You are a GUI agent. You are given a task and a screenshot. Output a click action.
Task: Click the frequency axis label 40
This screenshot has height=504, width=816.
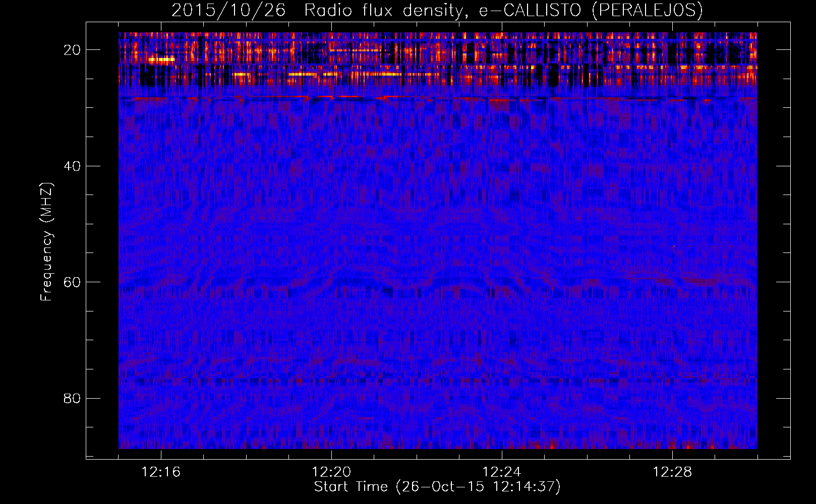pos(72,166)
